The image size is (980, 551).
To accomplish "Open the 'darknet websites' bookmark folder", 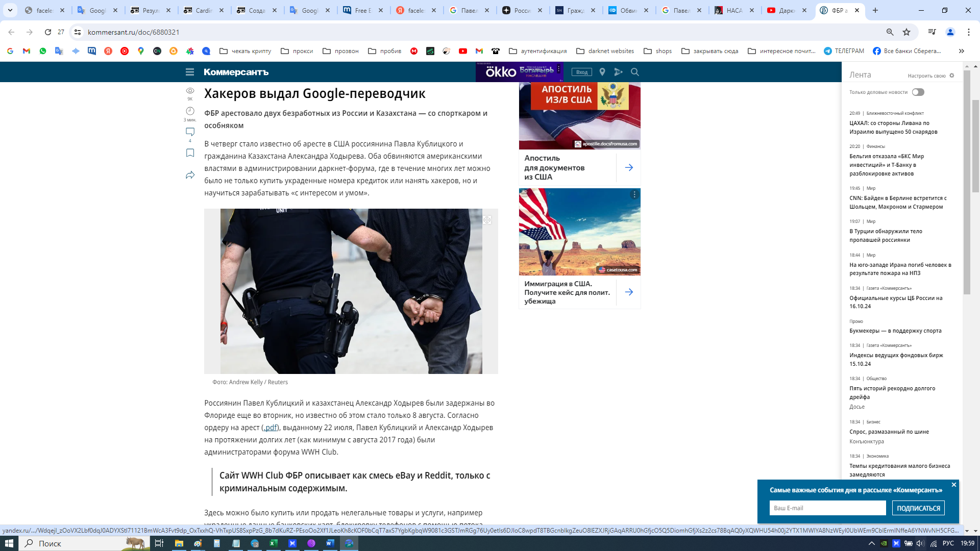I will [x=605, y=51].
